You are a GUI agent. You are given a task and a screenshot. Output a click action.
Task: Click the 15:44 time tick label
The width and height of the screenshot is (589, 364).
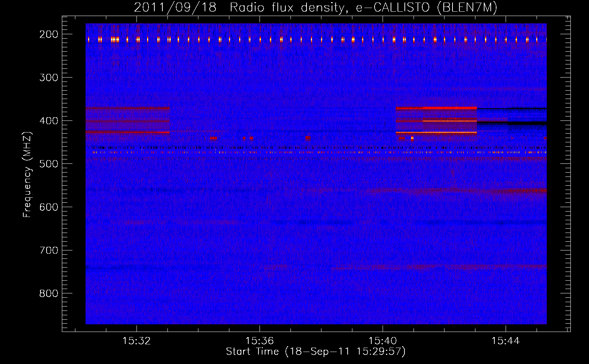pyautogui.click(x=506, y=341)
